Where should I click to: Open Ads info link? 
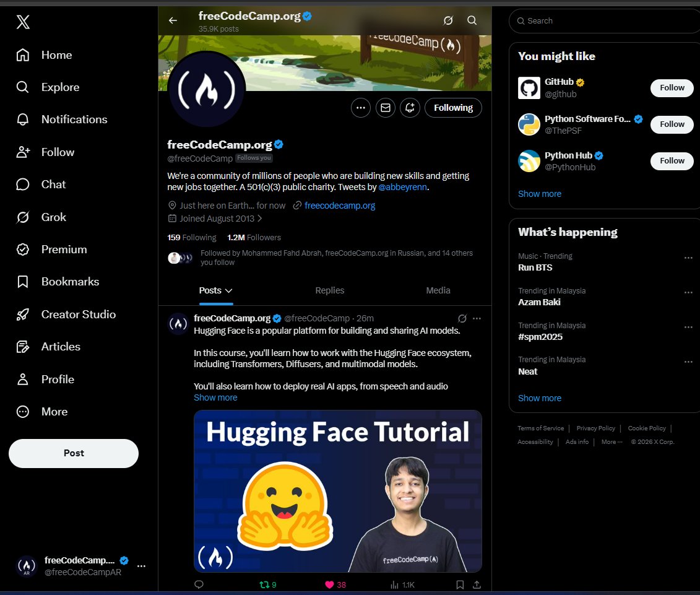(x=577, y=441)
